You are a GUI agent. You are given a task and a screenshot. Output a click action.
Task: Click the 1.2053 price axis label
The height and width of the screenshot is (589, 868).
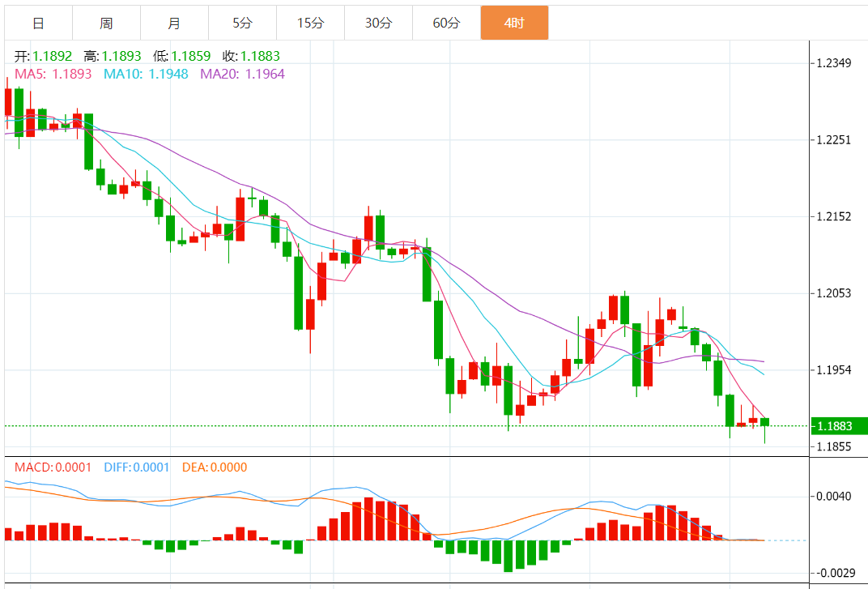click(x=834, y=293)
